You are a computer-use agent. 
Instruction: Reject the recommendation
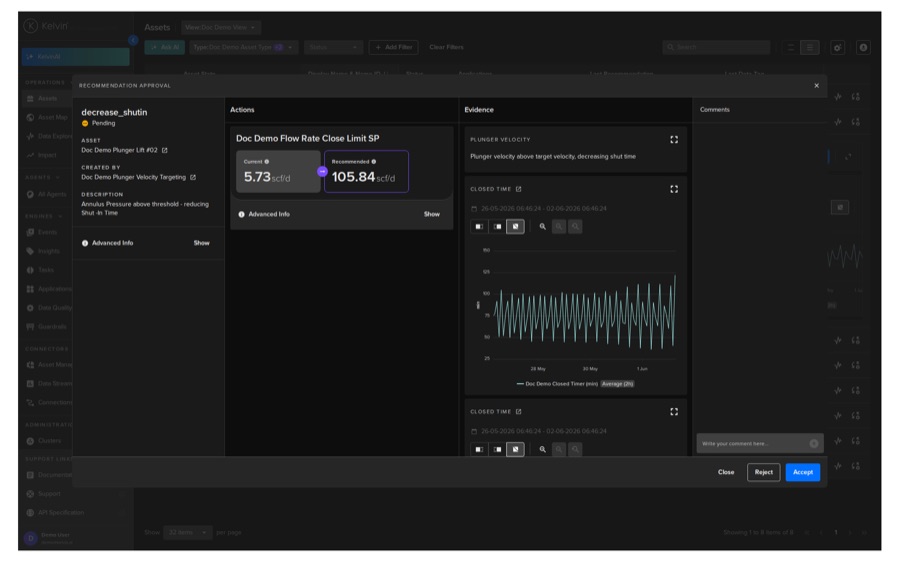point(763,472)
